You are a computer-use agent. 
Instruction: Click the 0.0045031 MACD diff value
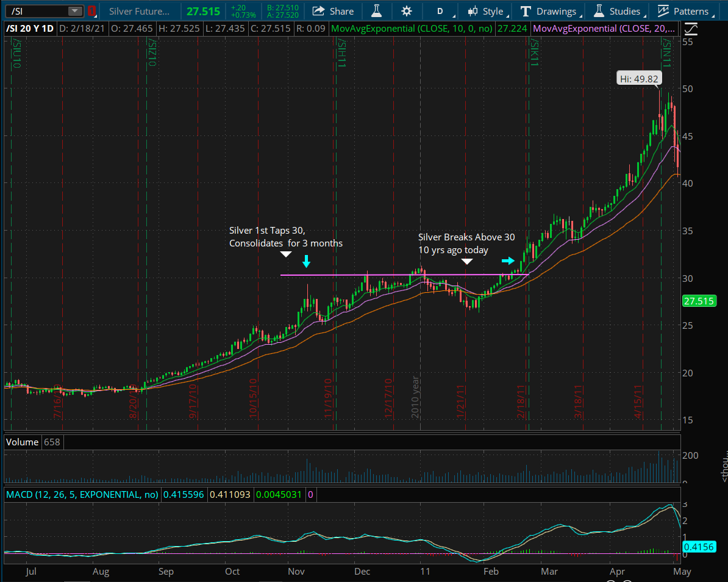pyautogui.click(x=279, y=494)
